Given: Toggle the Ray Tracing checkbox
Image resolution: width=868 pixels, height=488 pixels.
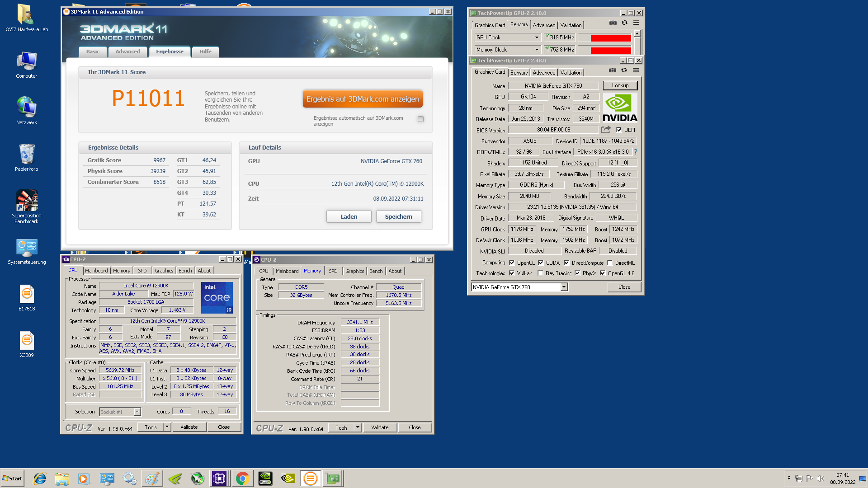Looking at the screenshot, I should 540,273.
